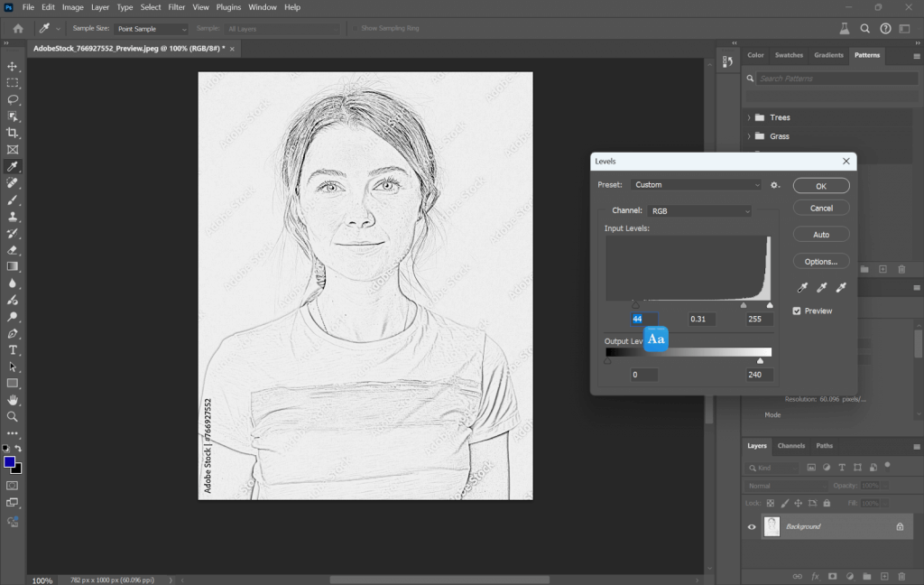This screenshot has height=585, width=924.
Task: Open the Preset dropdown in Levels
Action: [696, 184]
